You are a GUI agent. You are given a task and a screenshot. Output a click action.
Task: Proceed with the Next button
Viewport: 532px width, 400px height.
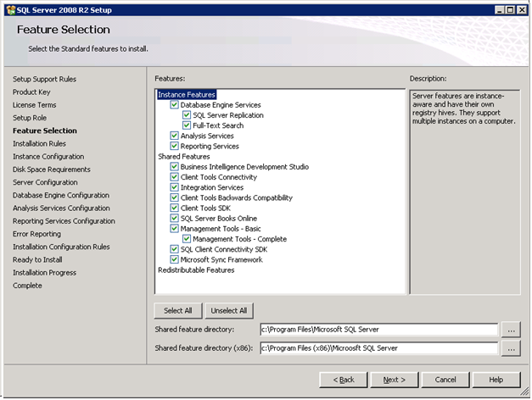click(x=395, y=380)
